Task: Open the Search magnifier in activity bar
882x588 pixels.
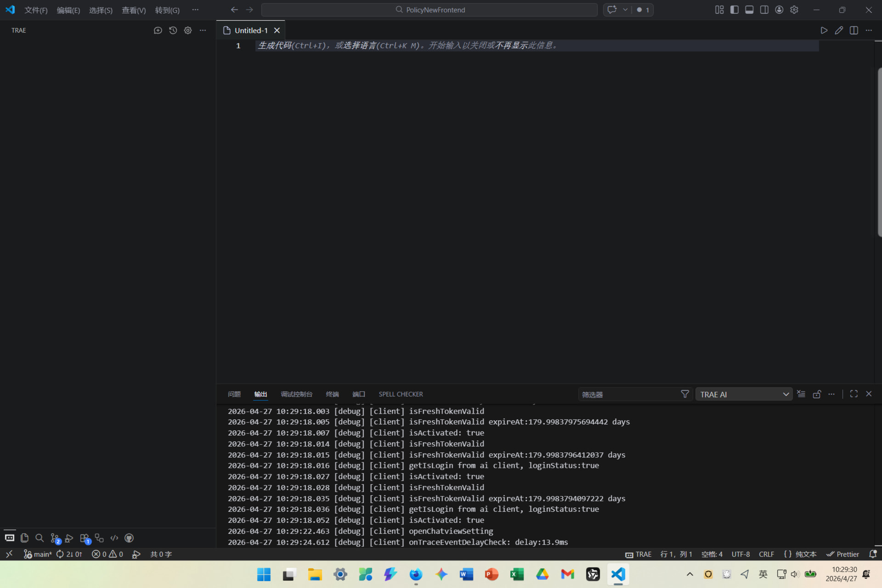Action: tap(40, 538)
